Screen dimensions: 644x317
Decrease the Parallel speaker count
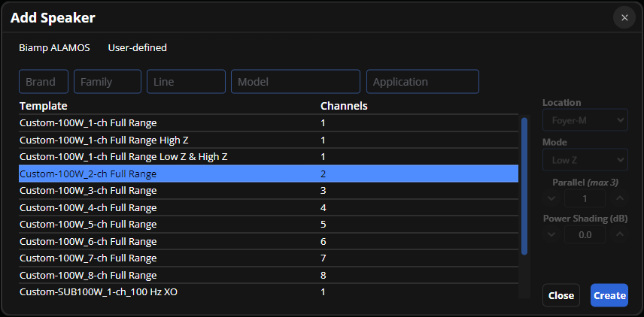552,198
